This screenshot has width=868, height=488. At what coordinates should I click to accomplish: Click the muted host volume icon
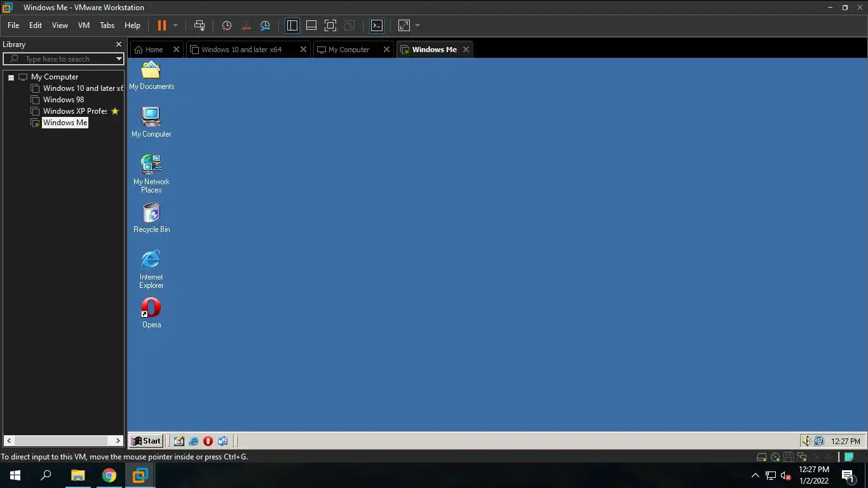[786, 475]
